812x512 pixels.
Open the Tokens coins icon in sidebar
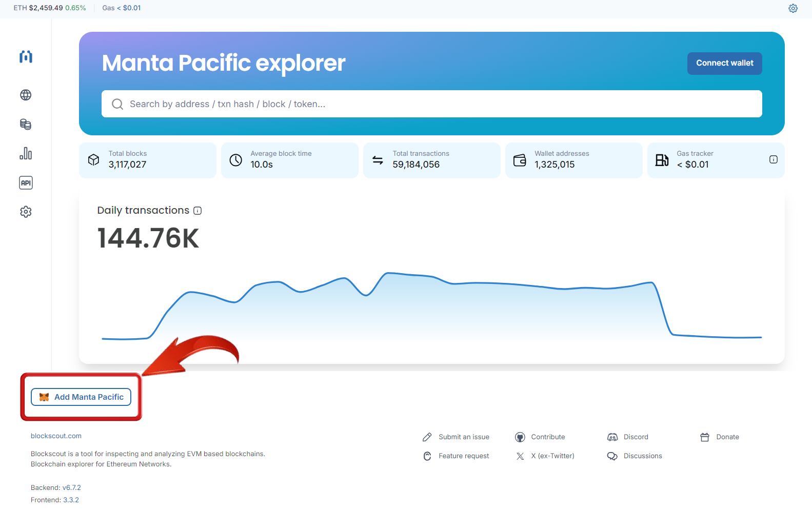[26, 124]
